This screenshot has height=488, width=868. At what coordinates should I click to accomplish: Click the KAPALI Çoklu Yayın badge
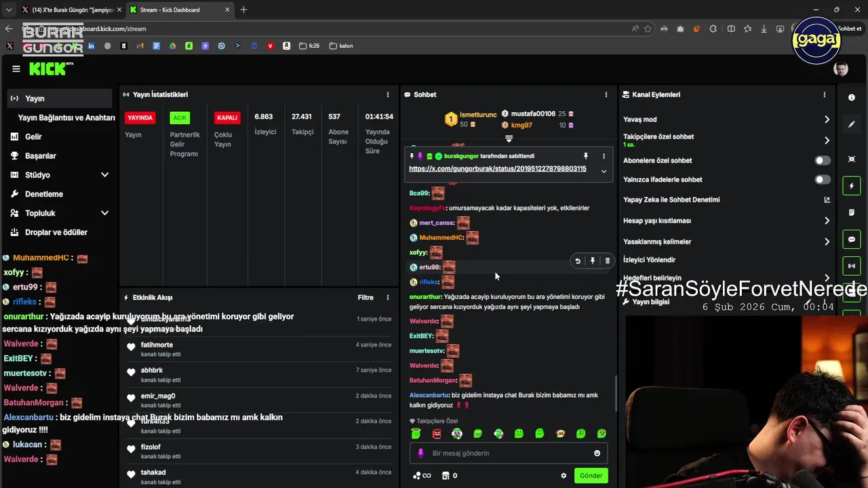[x=226, y=117]
